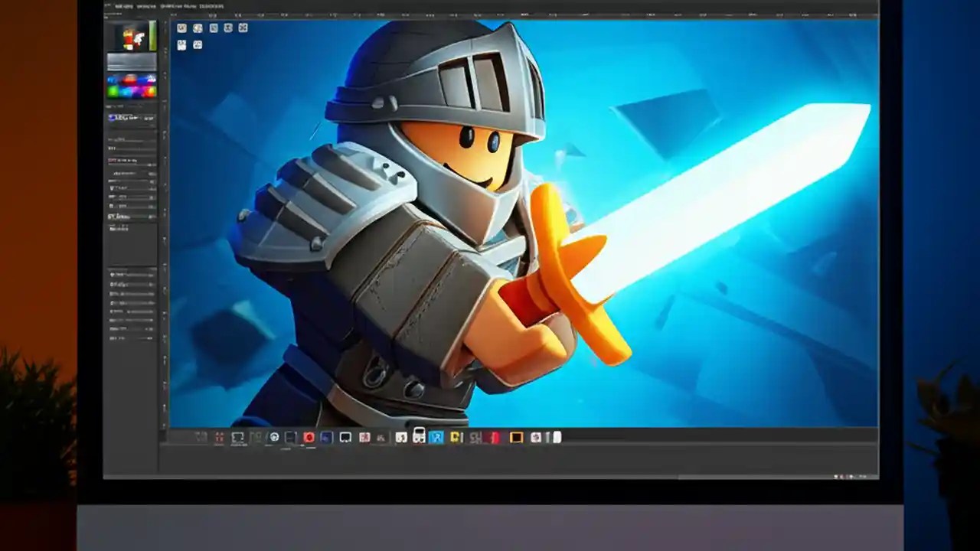Select the leftmost icon on the second toolbar row
Viewport: 980px width, 551px height.
click(181, 44)
